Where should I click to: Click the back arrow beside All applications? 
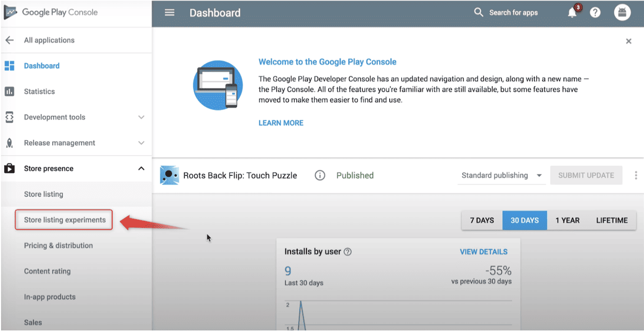(9, 40)
